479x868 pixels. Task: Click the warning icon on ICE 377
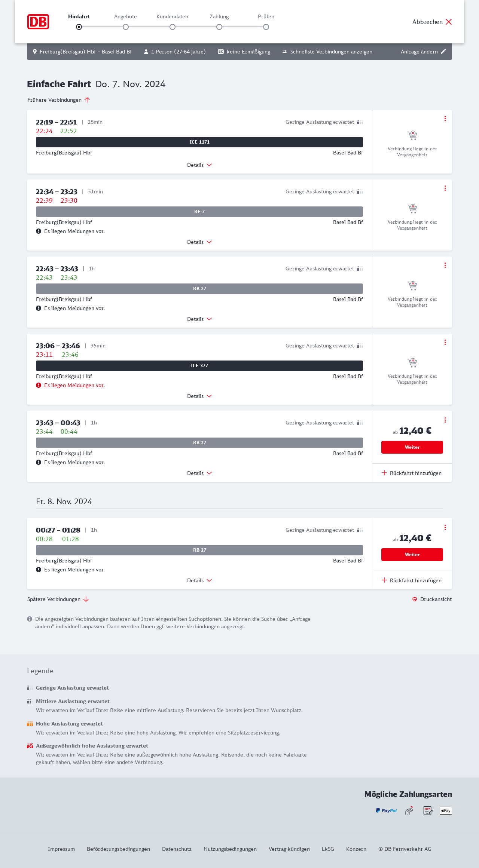[39, 385]
